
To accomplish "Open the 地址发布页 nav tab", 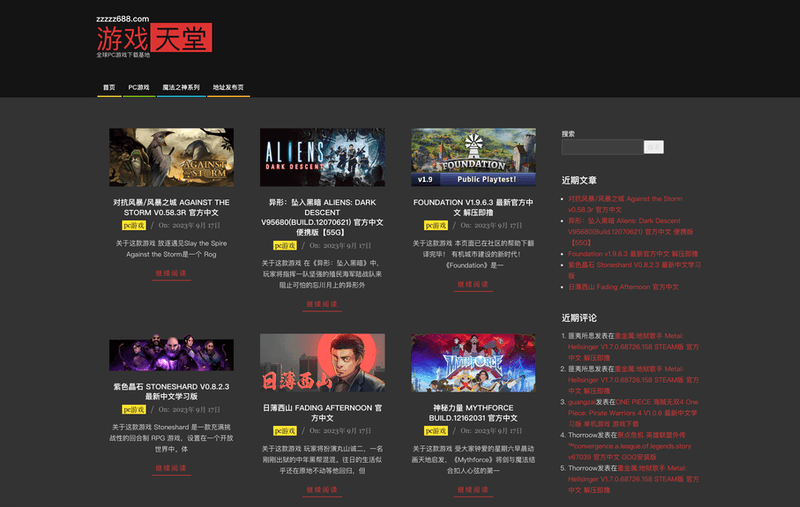I will pos(228,87).
